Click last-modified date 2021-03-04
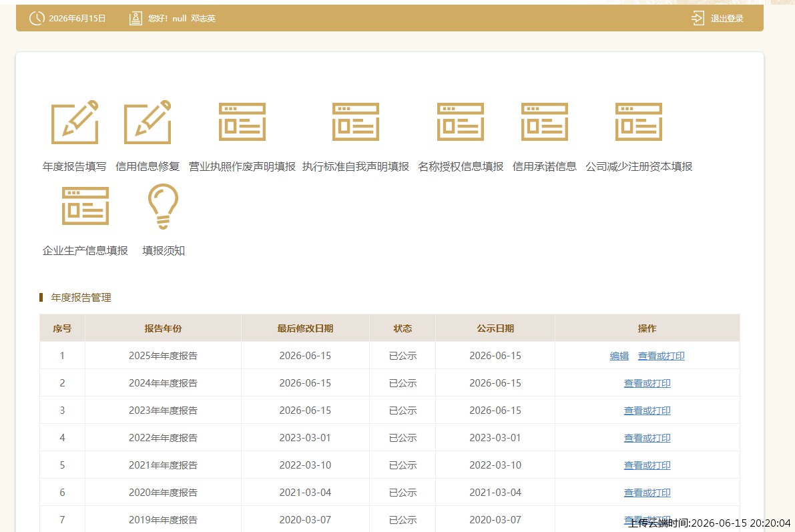 pos(305,493)
